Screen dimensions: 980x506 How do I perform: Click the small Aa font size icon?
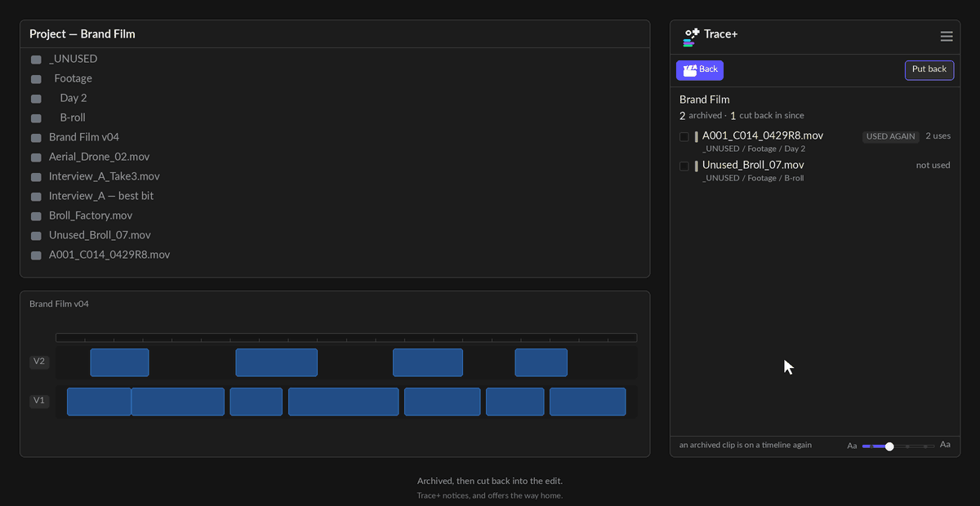[x=852, y=446]
